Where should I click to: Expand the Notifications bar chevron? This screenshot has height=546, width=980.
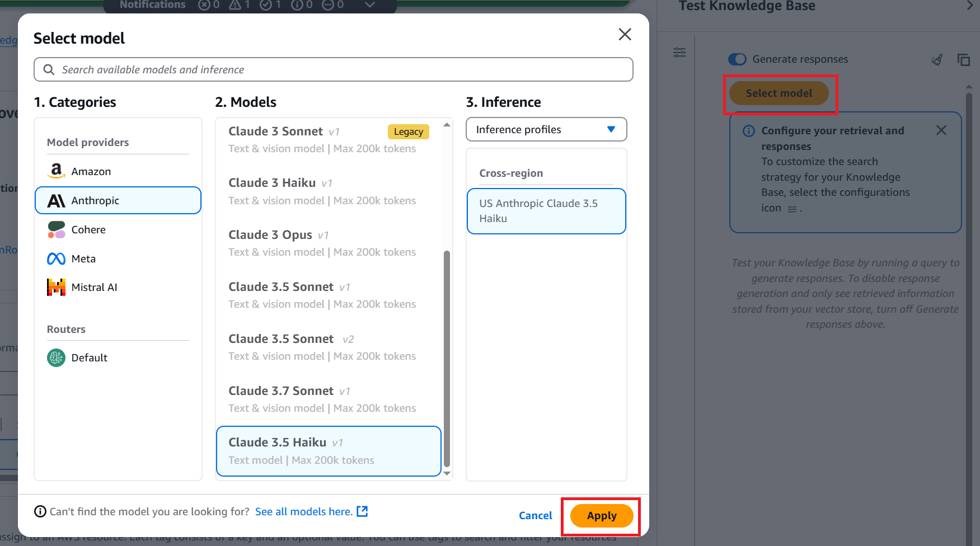(369, 4)
